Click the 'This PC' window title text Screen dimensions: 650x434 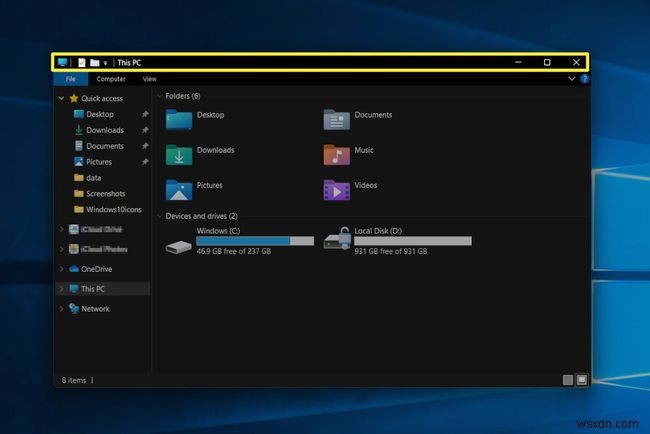click(129, 63)
